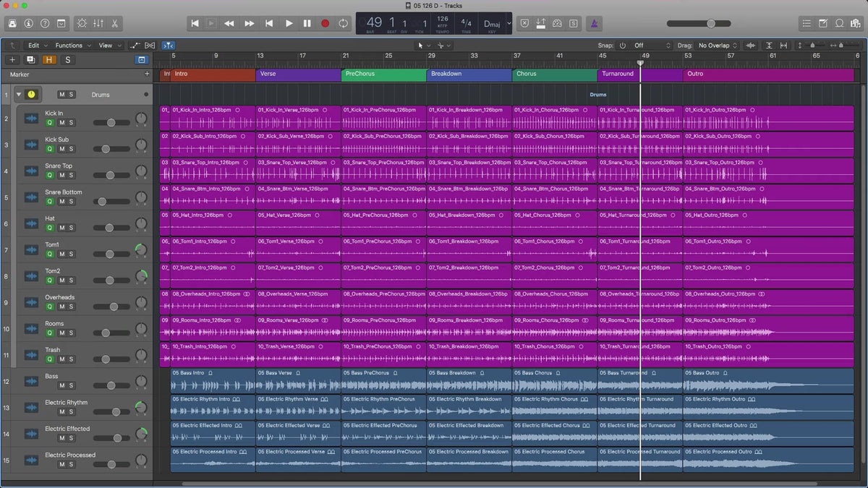Screen dimensions: 868x488
Task: Click the Quick Help question mark icon
Action: tap(46, 23)
